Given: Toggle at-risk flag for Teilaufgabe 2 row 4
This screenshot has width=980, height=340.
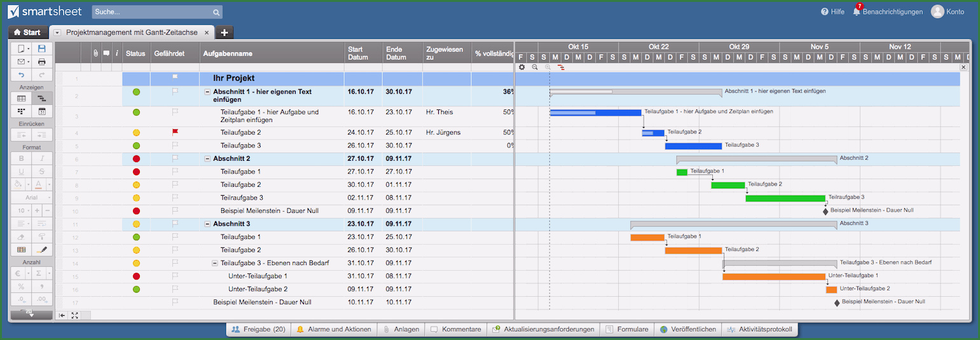Looking at the screenshot, I should (x=175, y=132).
